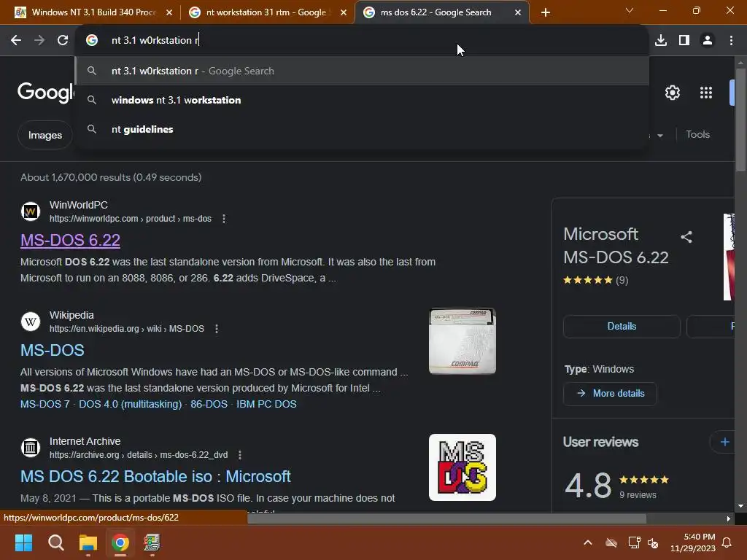Click the vertical page scrollbar thumb

[740, 119]
